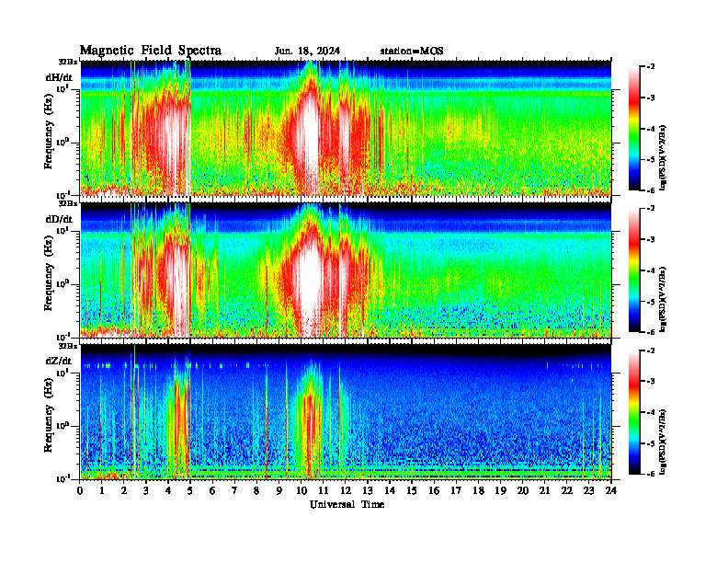Click hour "3" on Universal Time axis
728x563 pixels.
[146, 491]
